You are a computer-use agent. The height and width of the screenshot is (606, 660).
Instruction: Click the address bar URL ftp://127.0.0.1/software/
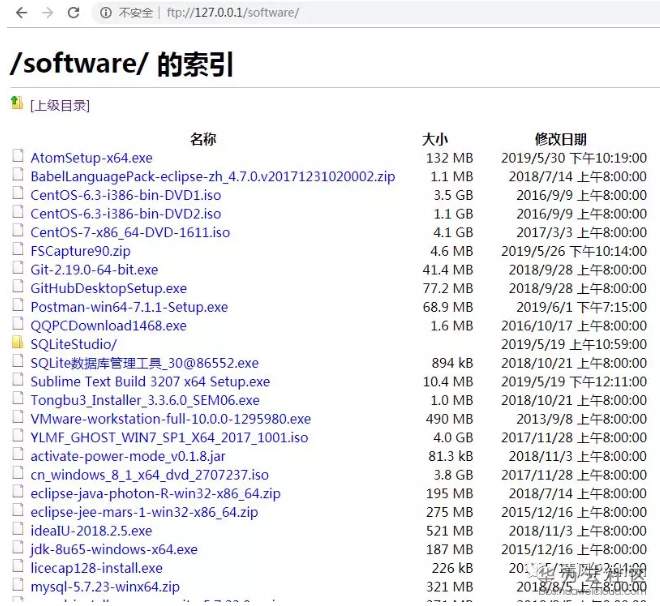pos(233,13)
